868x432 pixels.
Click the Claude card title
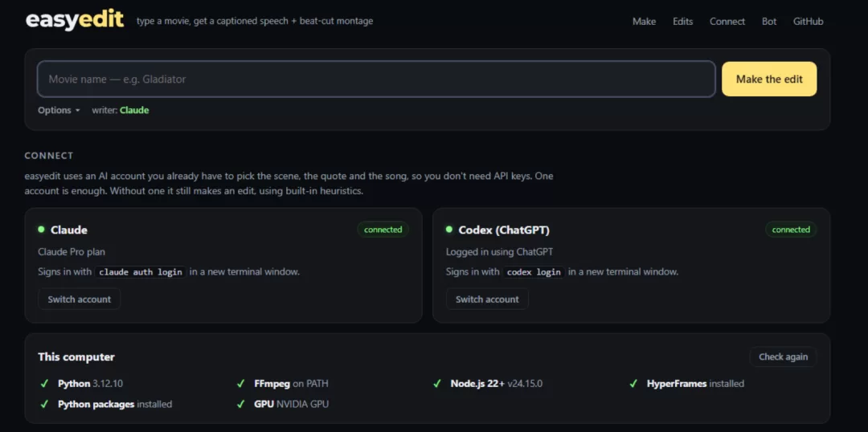(x=69, y=230)
